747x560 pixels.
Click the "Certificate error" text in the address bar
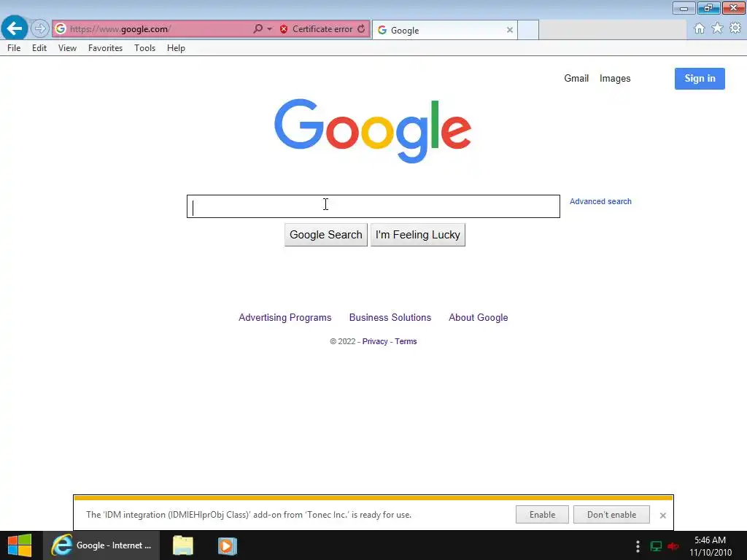(x=322, y=29)
